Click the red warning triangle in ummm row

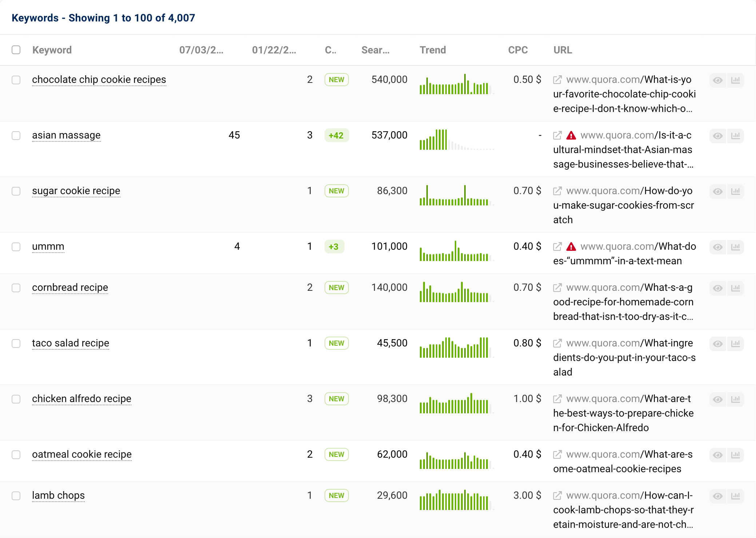click(571, 246)
